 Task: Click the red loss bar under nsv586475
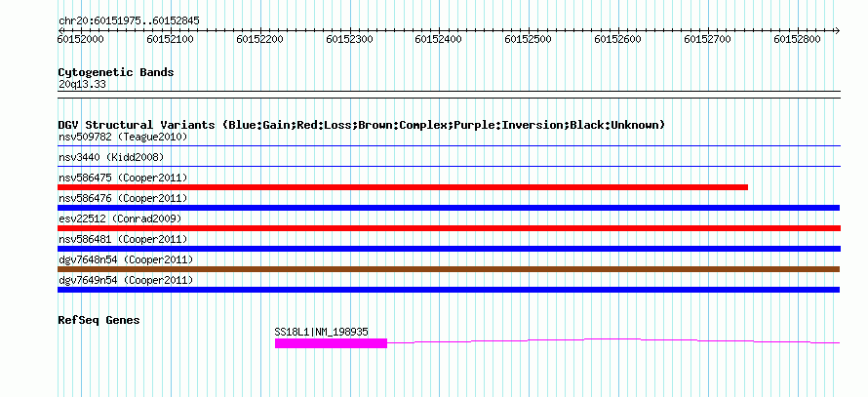pos(403,187)
